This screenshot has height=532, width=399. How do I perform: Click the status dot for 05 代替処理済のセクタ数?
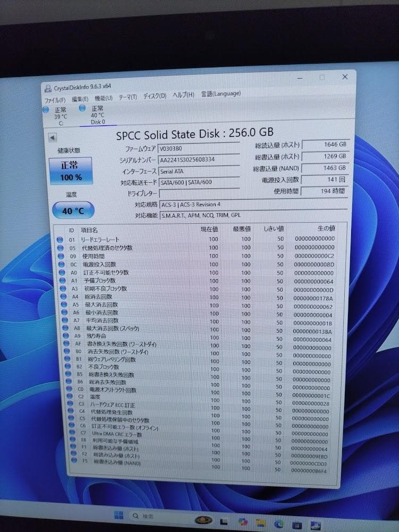click(x=61, y=248)
